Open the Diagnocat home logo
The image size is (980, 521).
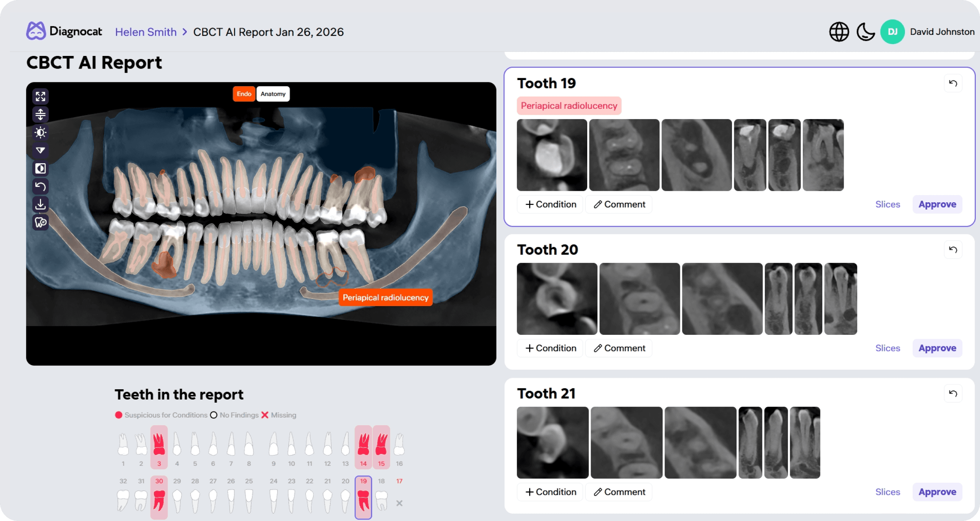coord(64,31)
